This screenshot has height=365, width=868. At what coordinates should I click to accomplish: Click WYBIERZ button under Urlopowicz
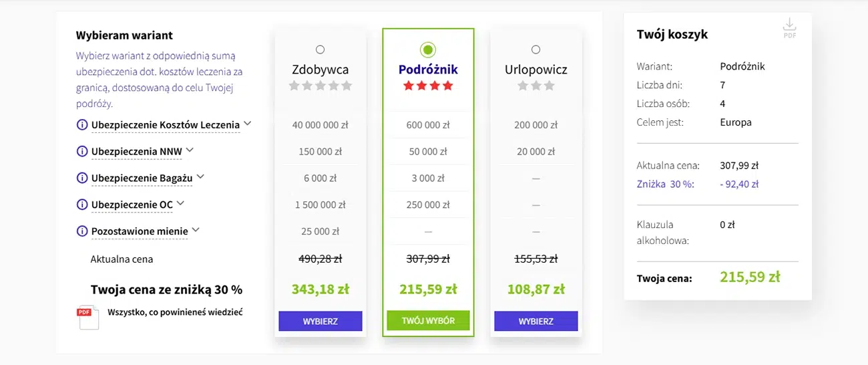tap(536, 321)
